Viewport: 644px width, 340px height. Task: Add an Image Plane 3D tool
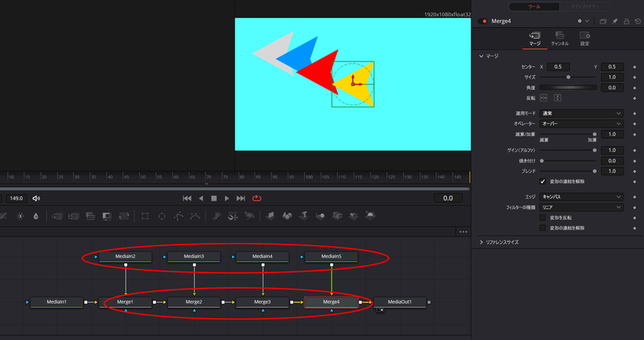(270, 216)
